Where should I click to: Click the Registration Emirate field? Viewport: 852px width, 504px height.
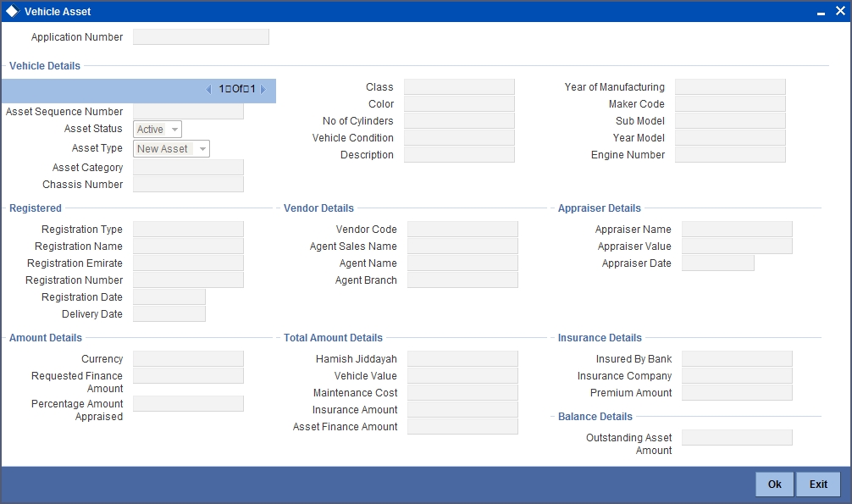[188, 263]
